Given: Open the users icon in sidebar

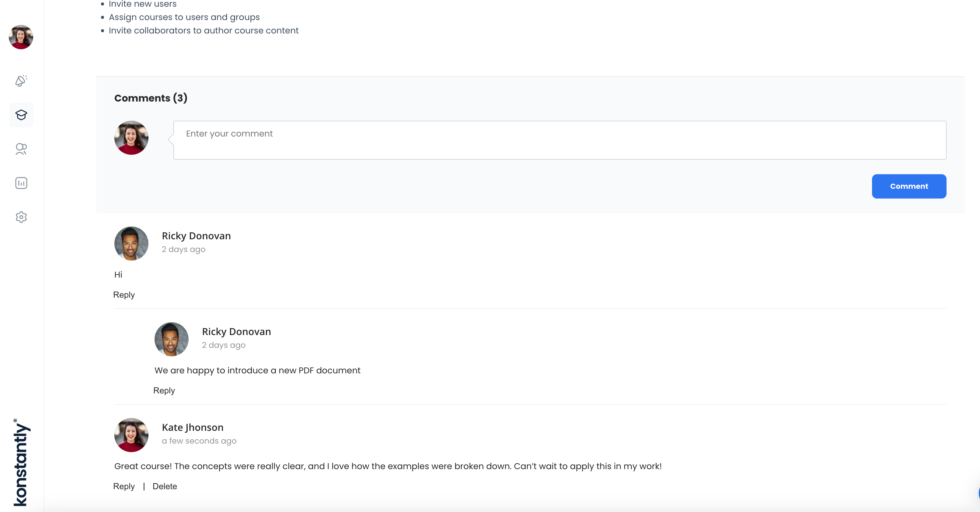Looking at the screenshot, I should (21, 149).
